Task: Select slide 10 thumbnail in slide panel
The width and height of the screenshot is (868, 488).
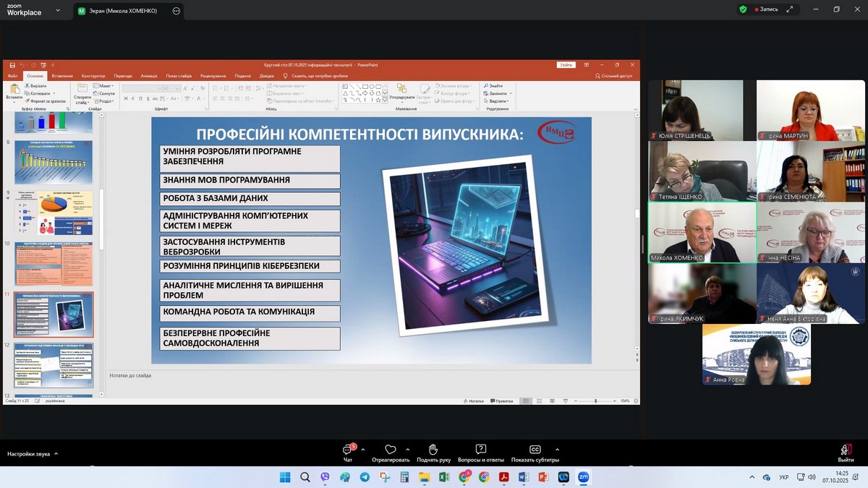Action: pyautogui.click(x=54, y=264)
